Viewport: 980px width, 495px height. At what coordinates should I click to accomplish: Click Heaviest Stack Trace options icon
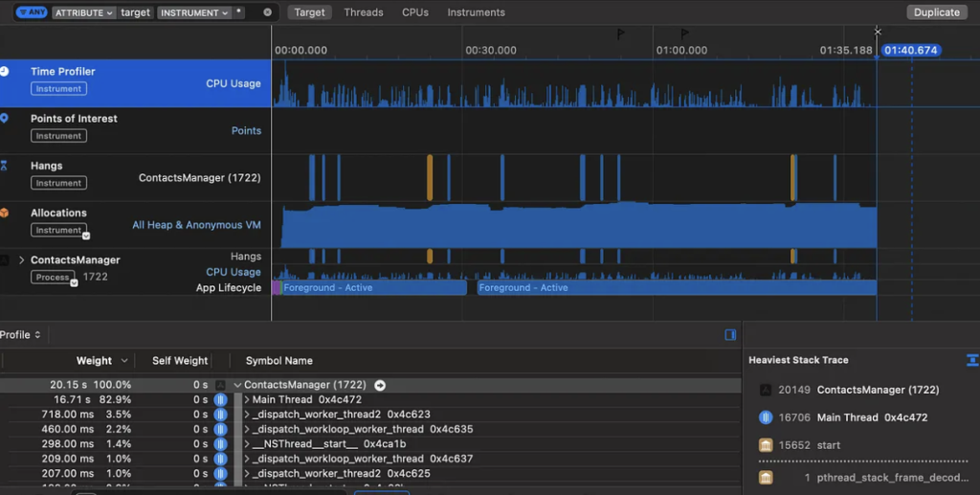coord(972,359)
